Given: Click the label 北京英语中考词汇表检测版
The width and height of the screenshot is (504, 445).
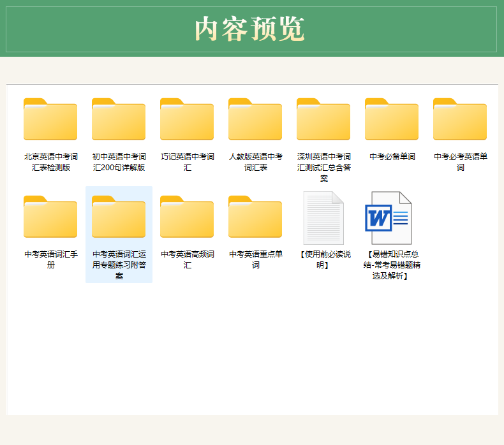Looking at the screenshot, I should [51, 162].
